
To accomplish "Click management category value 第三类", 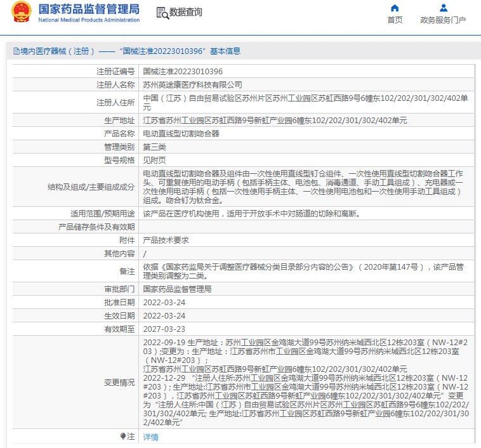I will (x=155, y=147).
